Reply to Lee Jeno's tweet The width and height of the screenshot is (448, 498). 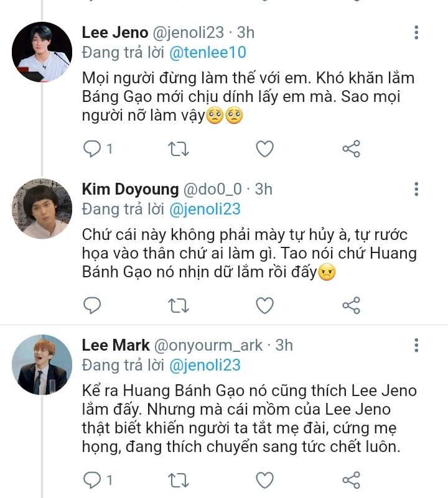[x=92, y=149]
